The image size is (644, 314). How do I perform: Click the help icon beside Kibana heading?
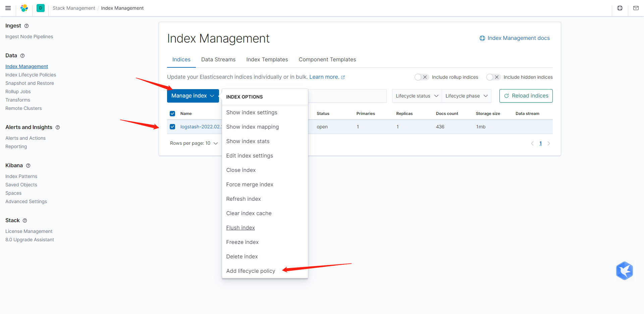point(28,166)
